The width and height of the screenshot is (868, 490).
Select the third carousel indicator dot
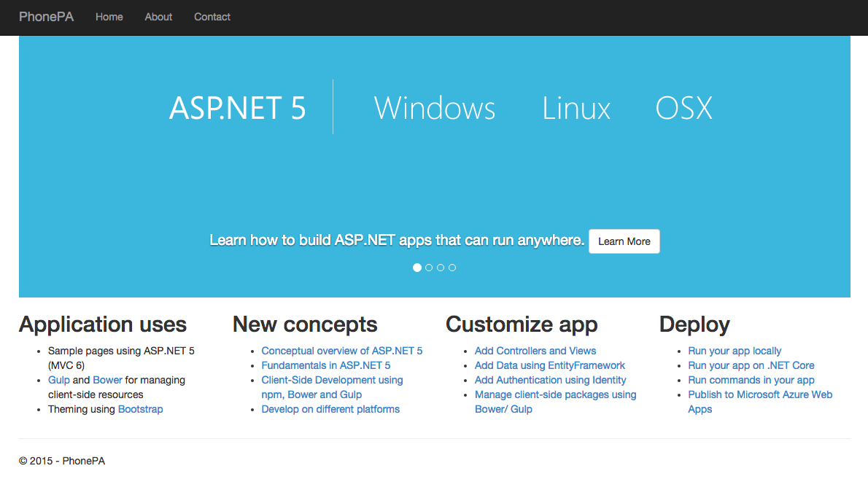click(441, 268)
